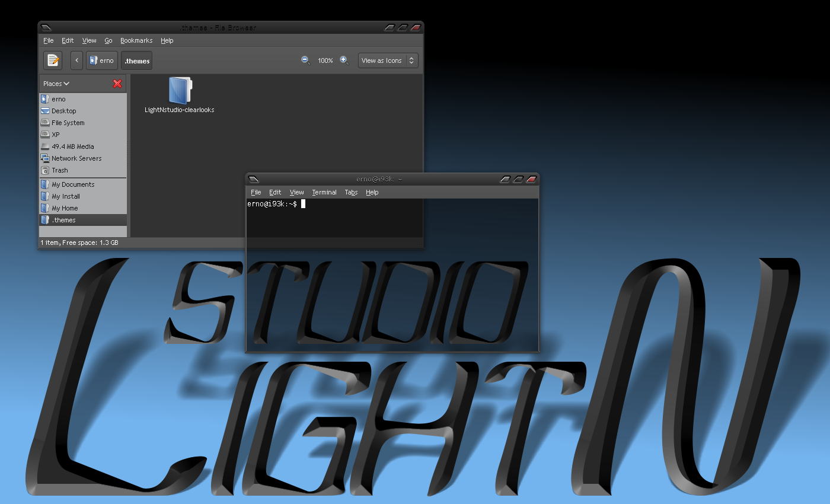The image size is (830, 504).
Task: Select File System in Places sidebar
Action: coord(68,123)
